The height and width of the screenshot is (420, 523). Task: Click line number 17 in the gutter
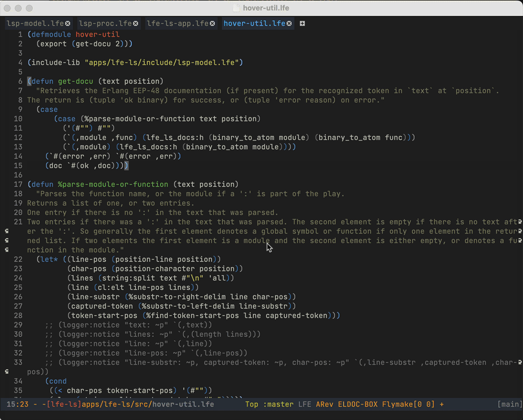click(x=18, y=184)
